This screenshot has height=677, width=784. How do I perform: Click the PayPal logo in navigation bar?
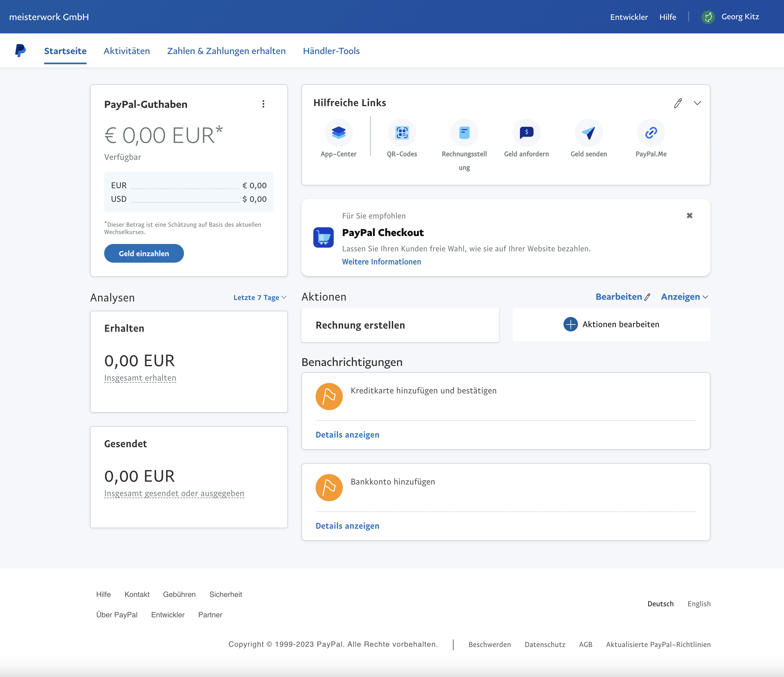point(20,50)
